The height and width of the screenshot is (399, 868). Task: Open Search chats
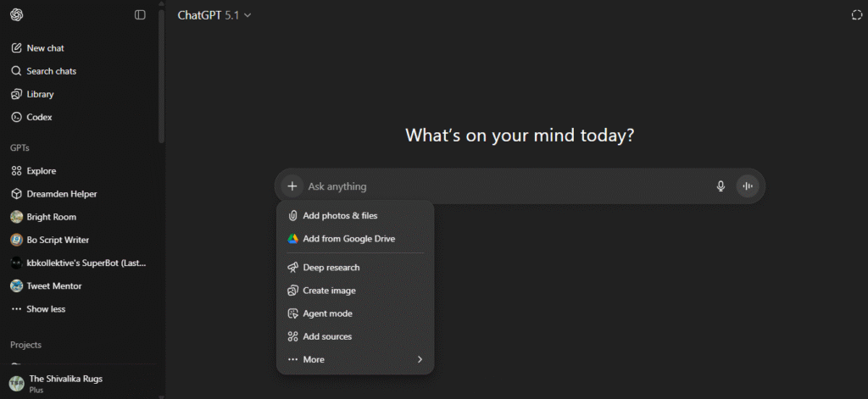[81, 71]
